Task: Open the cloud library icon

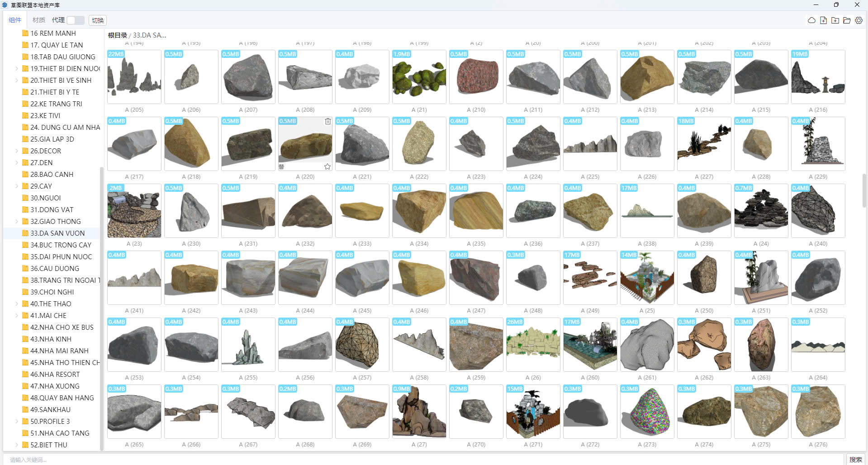Action: click(811, 20)
